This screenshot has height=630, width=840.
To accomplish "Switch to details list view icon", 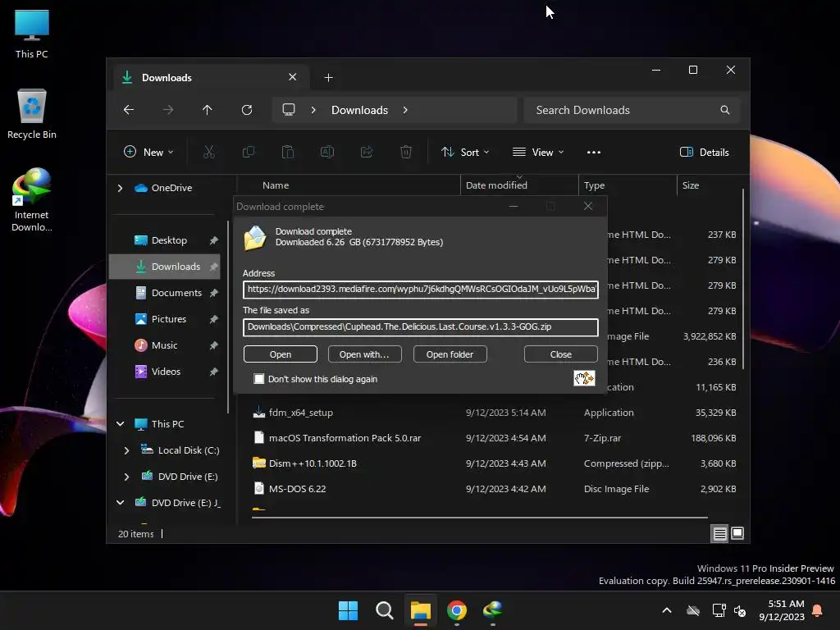I will click(x=719, y=533).
